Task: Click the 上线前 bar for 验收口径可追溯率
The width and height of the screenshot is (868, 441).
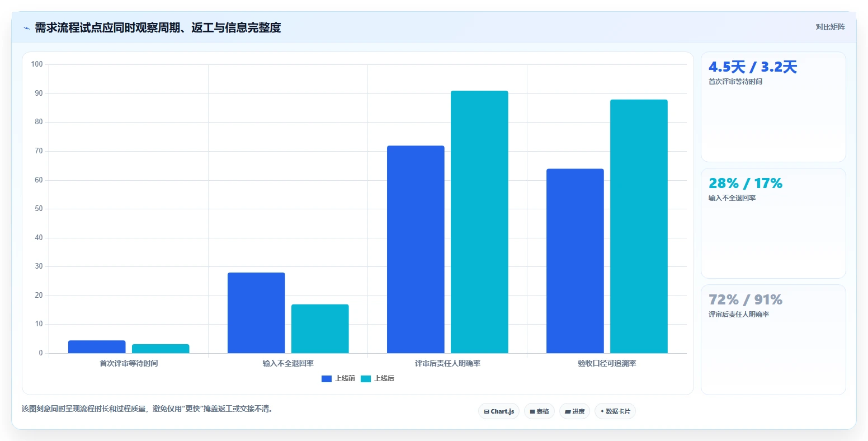Action: point(575,261)
